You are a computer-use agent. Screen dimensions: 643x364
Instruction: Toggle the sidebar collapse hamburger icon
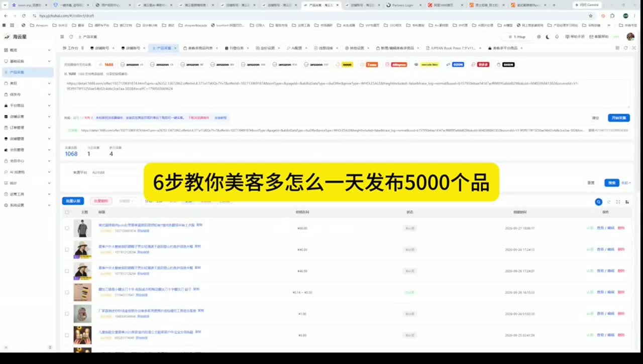click(62, 37)
